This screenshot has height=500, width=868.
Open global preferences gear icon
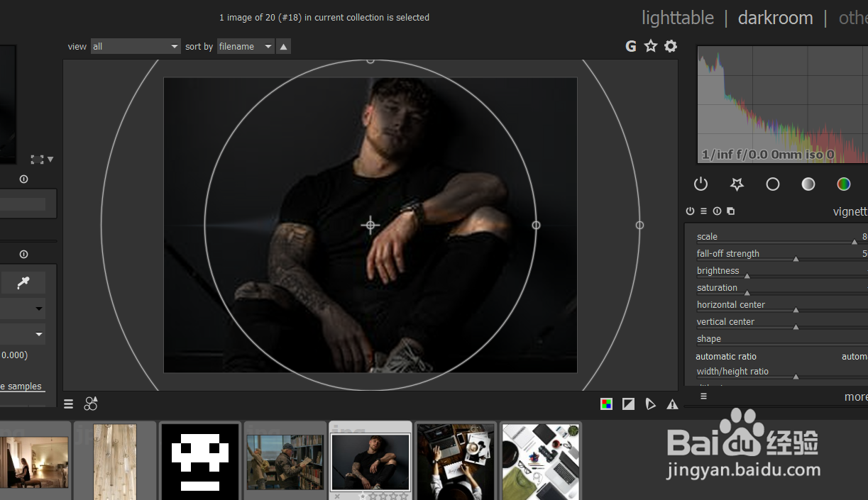point(670,46)
